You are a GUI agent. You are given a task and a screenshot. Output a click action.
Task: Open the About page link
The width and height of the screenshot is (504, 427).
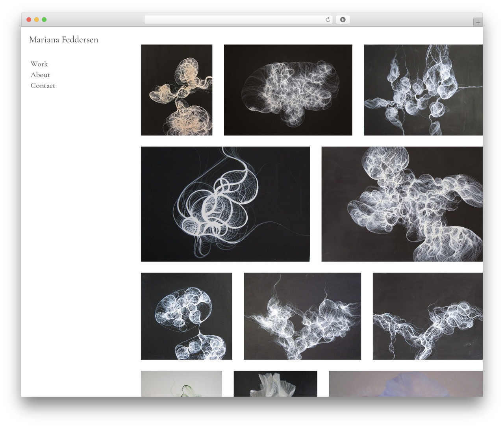(40, 75)
